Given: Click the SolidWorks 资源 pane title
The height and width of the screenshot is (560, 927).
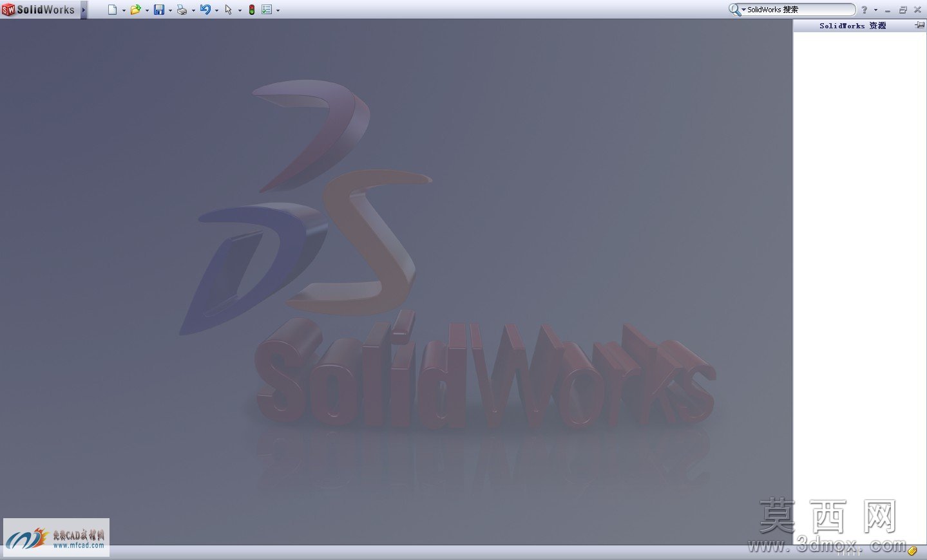Looking at the screenshot, I should (x=852, y=26).
